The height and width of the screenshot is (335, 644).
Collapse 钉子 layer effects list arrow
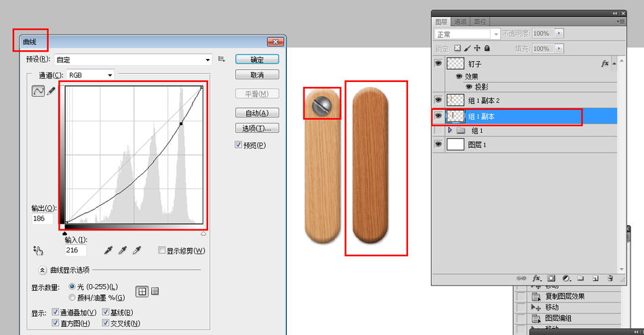tap(614, 63)
